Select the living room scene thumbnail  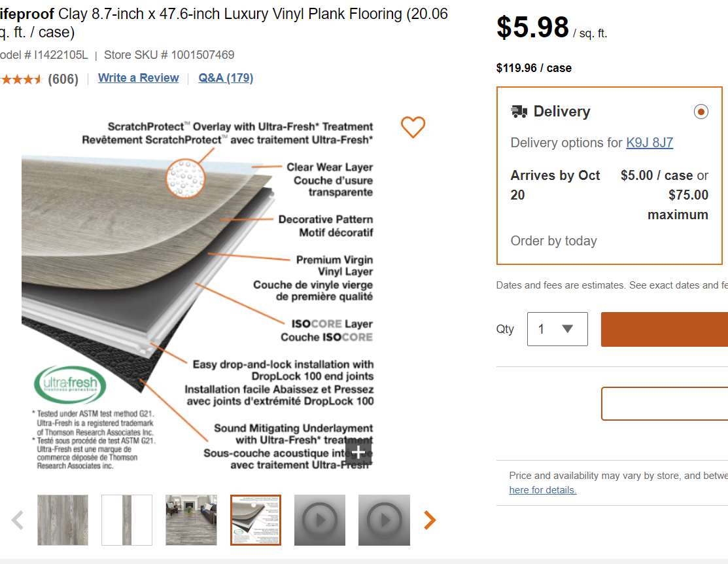tap(191, 520)
